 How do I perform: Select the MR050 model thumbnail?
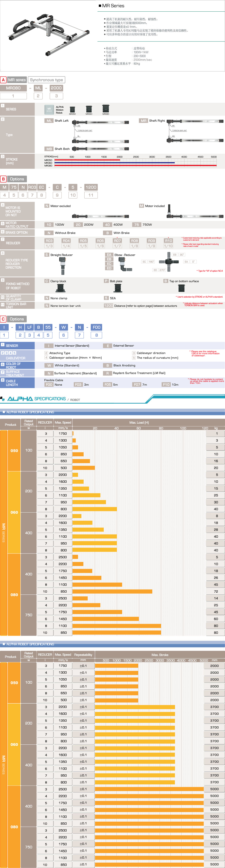(x=72, y=109)
